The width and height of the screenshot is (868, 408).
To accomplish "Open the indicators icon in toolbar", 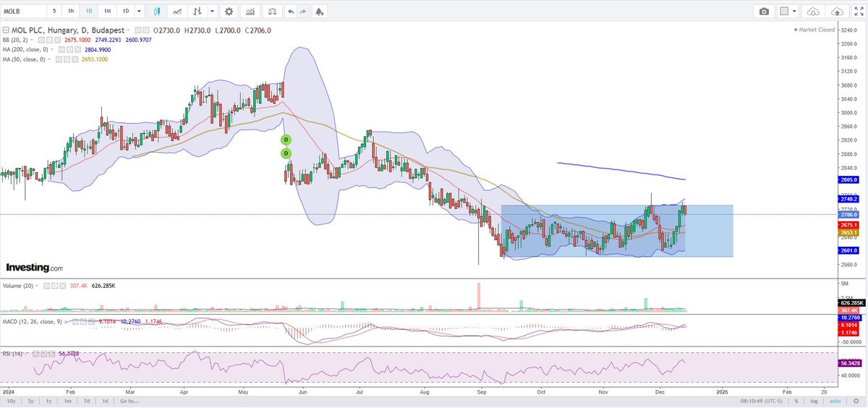I will [x=250, y=12].
